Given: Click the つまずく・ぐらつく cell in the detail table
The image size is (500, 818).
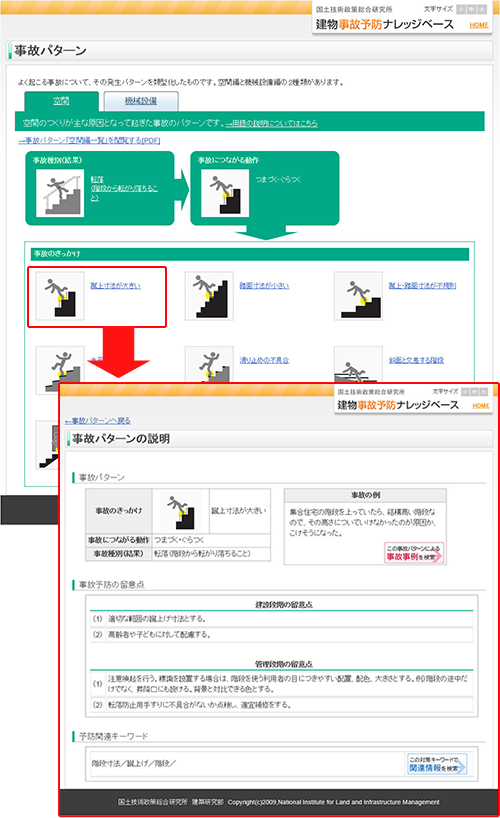Looking at the screenshot, I should [x=211, y=540].
